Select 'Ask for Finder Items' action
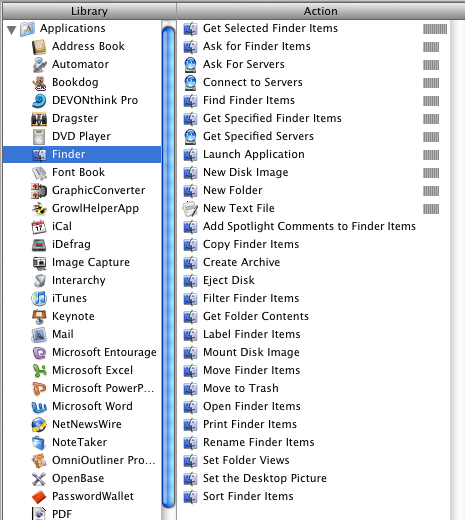 tap(257, 46)
